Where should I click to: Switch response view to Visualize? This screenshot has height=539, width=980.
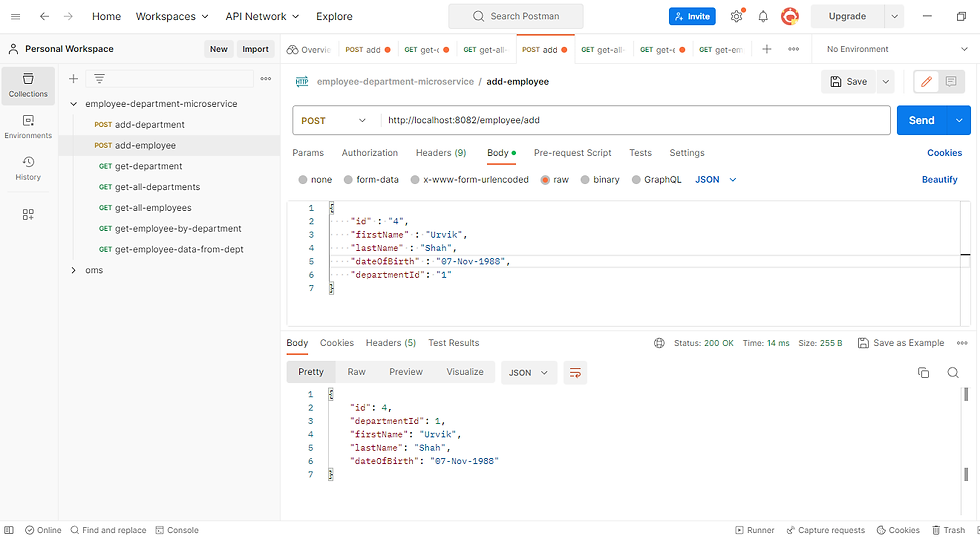click(x=465, y=372)
